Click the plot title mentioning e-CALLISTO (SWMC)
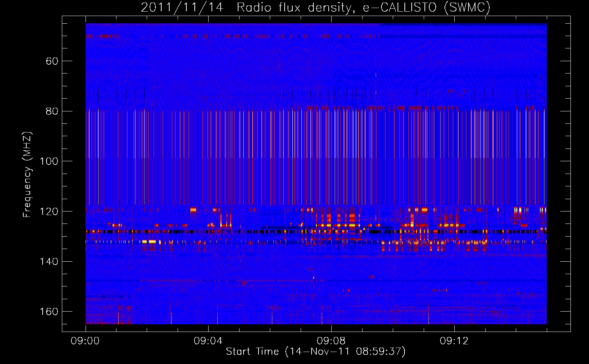 pyautogui.click(x=316, y=7)
